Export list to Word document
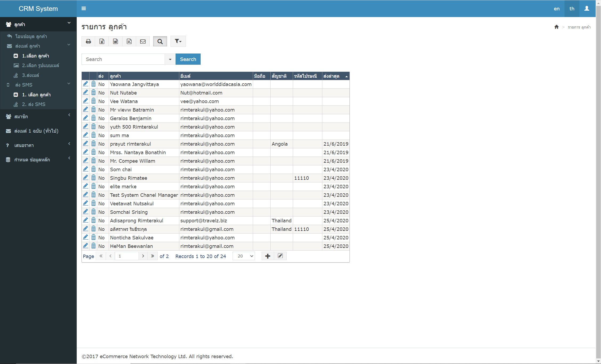601x364 pixels. pos(115,41)
